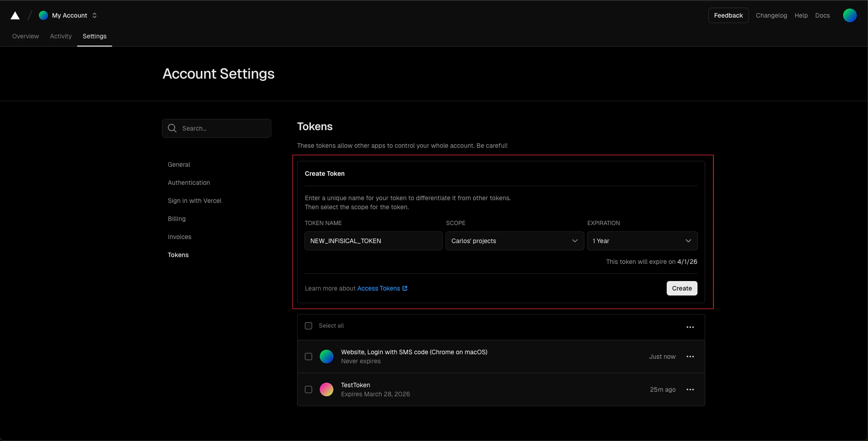Click the Feedback button
This screenshot has width=868, height=441.
pyautogui.click(x=728, y=15)
